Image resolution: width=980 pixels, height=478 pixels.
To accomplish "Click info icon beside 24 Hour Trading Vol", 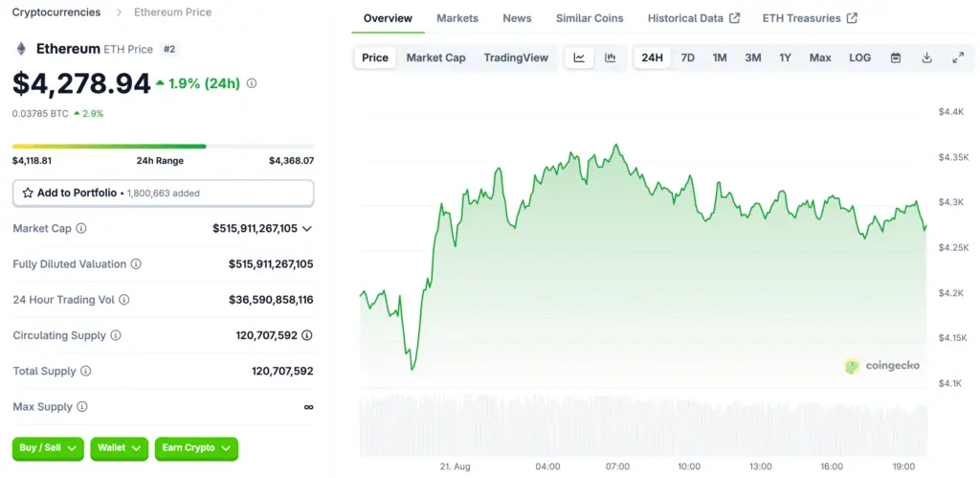I will (124, 300).
